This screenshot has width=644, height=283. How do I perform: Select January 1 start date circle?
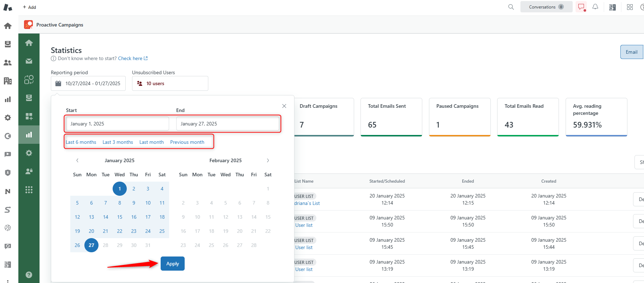(120, 189)
